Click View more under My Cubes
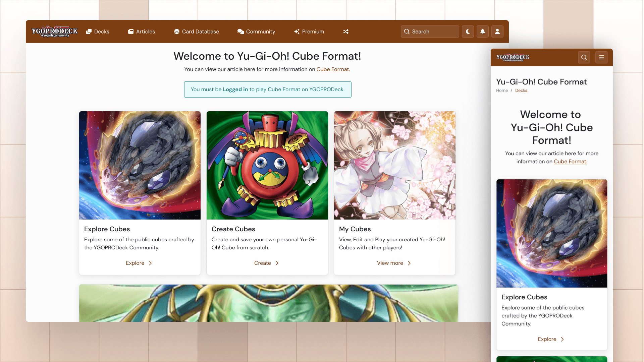 coord(394,263)
